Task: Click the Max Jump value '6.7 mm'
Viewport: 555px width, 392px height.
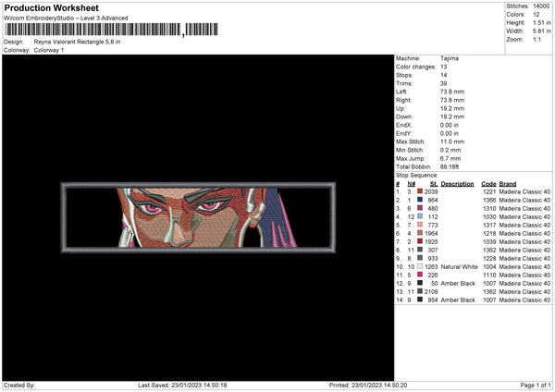Action: click(450, 158)
